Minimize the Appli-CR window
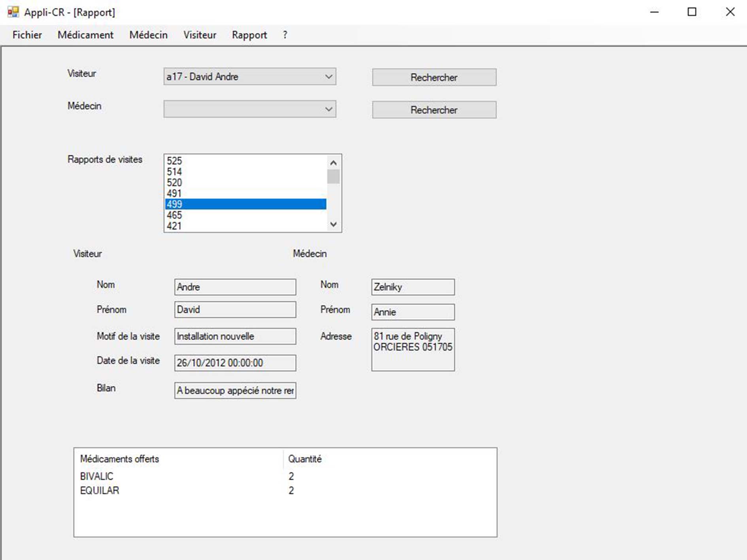The height and width of the screenshot is (560, 747). coord(655,12)
